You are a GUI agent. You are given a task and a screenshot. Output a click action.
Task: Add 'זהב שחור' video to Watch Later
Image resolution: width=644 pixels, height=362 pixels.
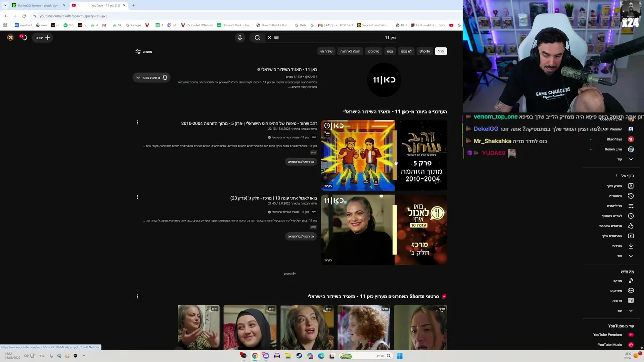[x=327, y=126]
